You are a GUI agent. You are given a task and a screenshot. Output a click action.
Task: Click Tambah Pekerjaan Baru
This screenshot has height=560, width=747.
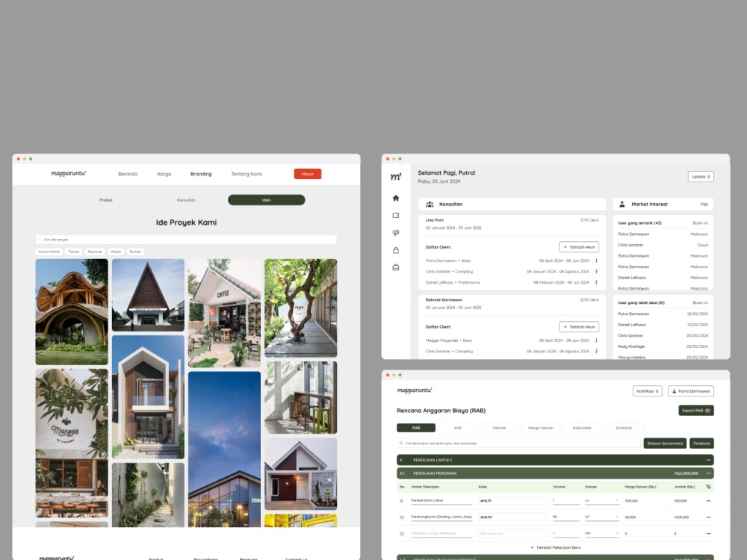click(556, 547)
